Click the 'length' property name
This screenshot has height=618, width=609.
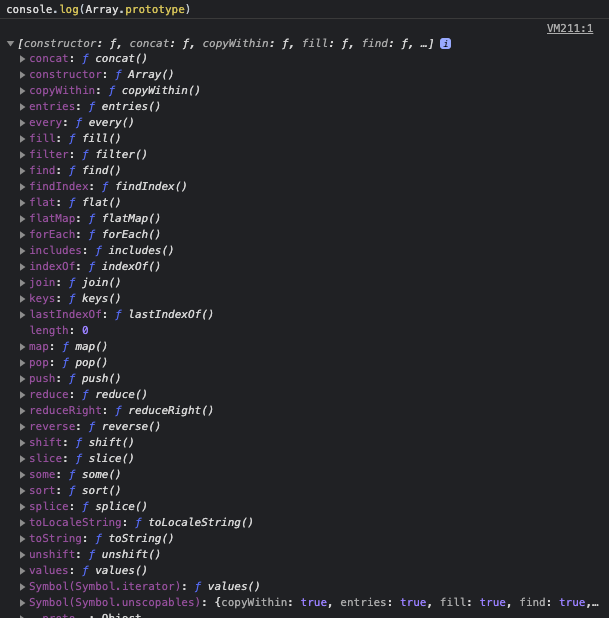click(x=49, y=331)
